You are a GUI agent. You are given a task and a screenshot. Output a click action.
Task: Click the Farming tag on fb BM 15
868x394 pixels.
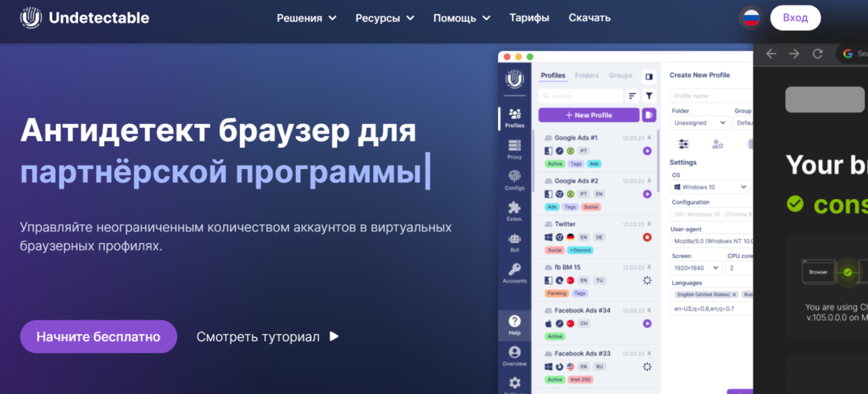557,293
